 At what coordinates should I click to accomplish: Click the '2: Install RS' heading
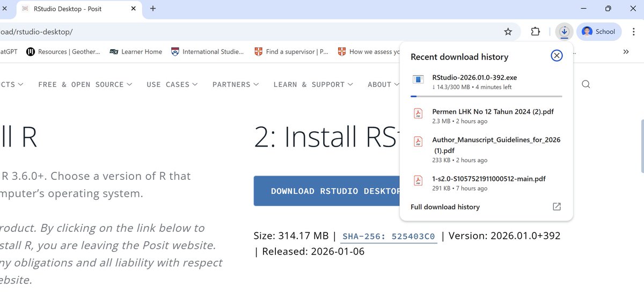(327, 137)
